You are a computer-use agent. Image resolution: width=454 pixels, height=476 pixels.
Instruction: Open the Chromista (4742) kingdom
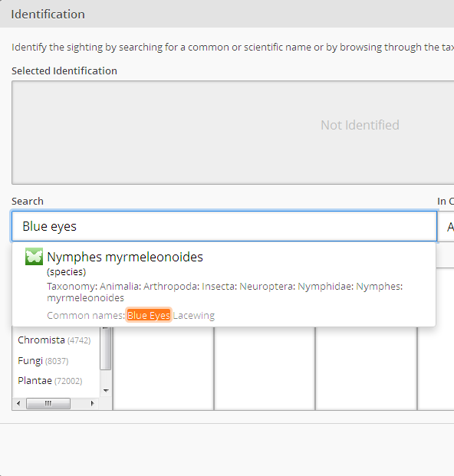coord(54,340)
